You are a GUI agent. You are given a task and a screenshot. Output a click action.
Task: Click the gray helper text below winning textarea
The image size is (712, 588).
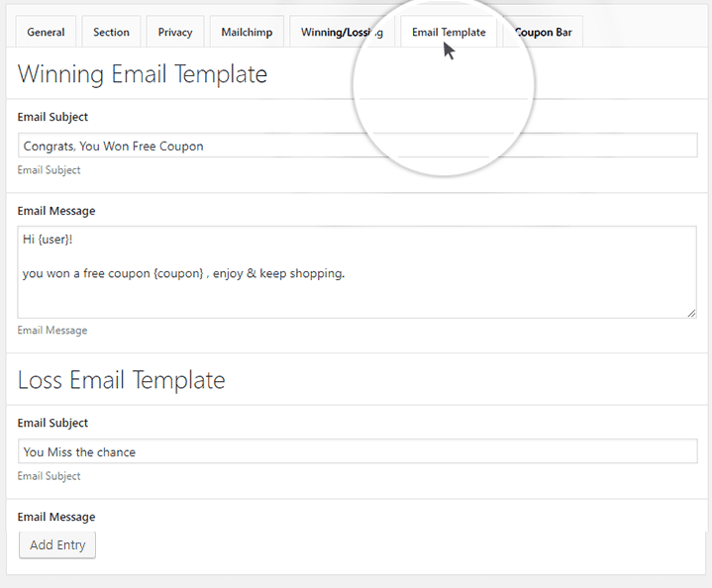pyautogui.click(x=52, y=331)
